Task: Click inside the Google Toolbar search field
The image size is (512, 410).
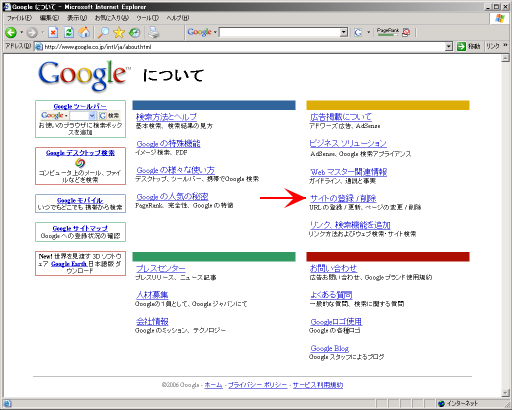Action: [x=280, y=32]
